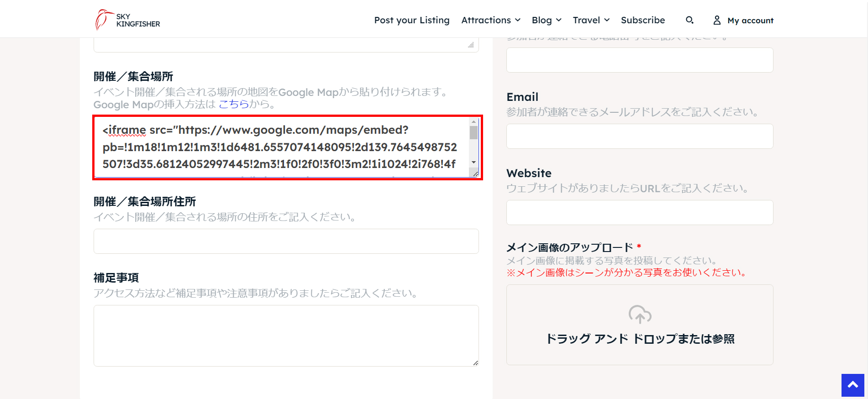Image resolution: width=868 pixels, height=399 pixels.
Task: Click the My account user icon
Action: [x=717, y=20]
